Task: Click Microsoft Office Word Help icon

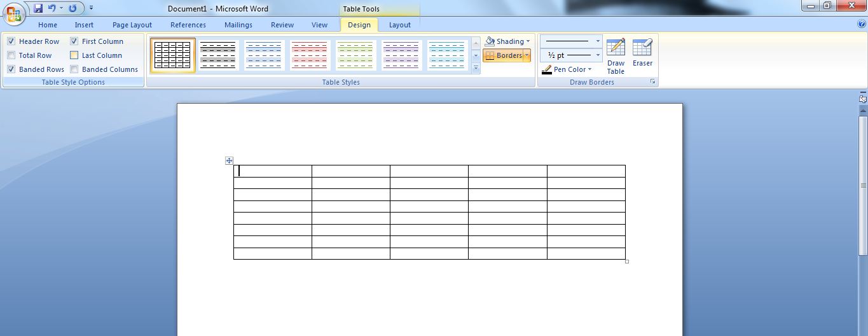Action: pos(862,24)
